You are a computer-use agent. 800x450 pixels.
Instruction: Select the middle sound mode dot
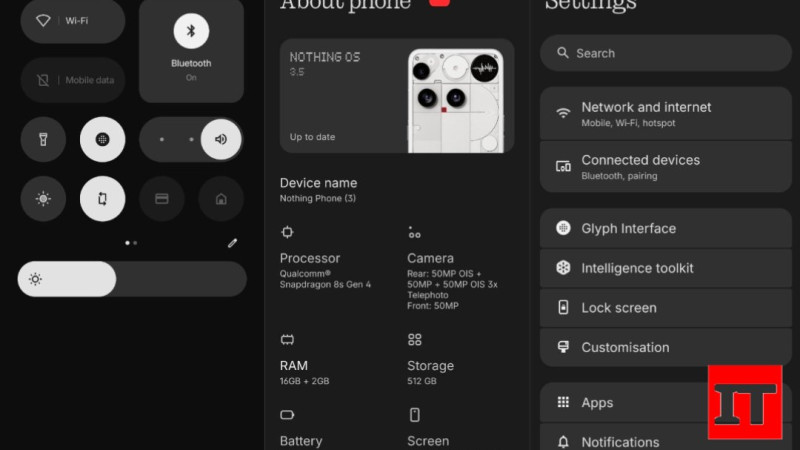(191, 139)
